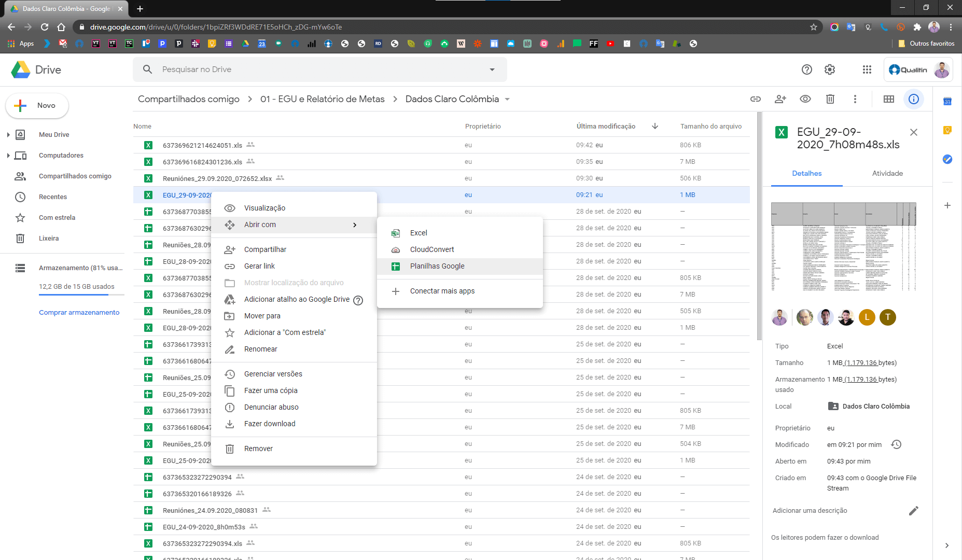The height and width of the screenshot is (560, 962).
Task: Reverse the sort direction arrow
Action: click(655, 126)
